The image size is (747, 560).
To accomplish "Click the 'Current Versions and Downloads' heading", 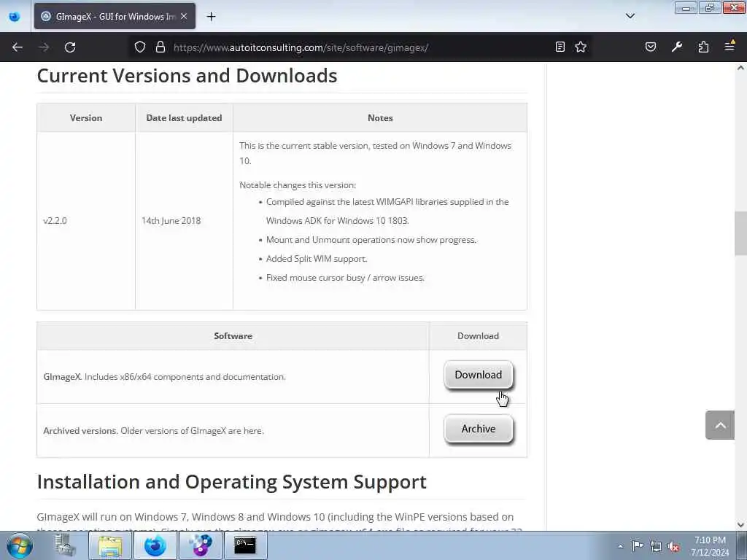I will click(187, 76).
